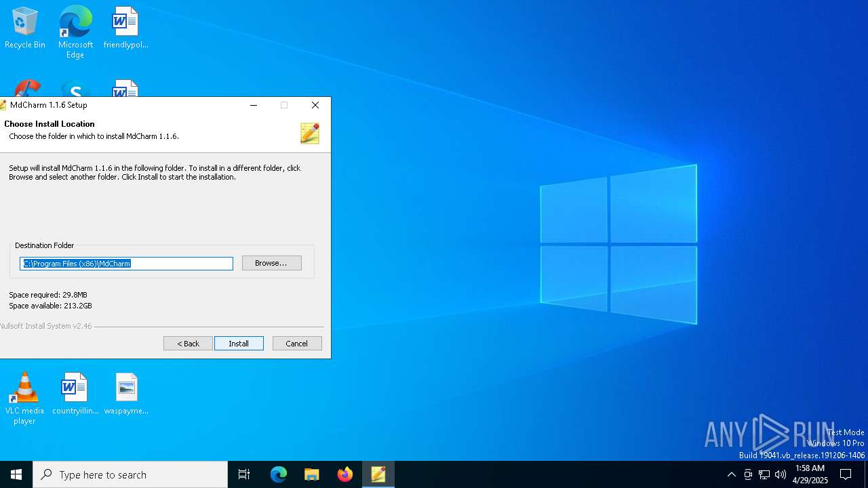Open the Action Center notifications

[x=846, y=474]
